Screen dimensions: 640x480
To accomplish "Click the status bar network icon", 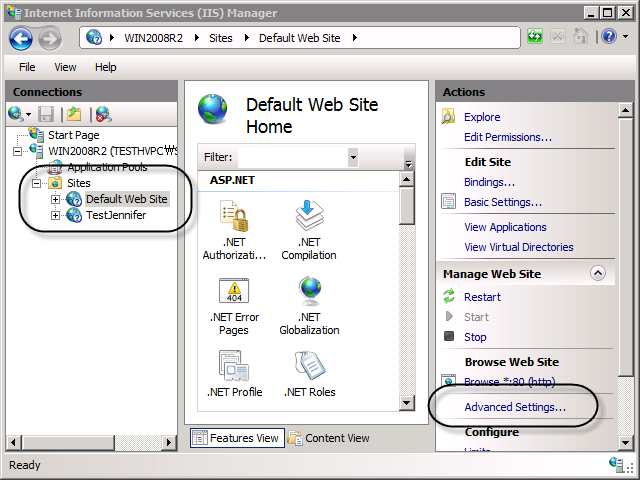I will coord(616,464).
